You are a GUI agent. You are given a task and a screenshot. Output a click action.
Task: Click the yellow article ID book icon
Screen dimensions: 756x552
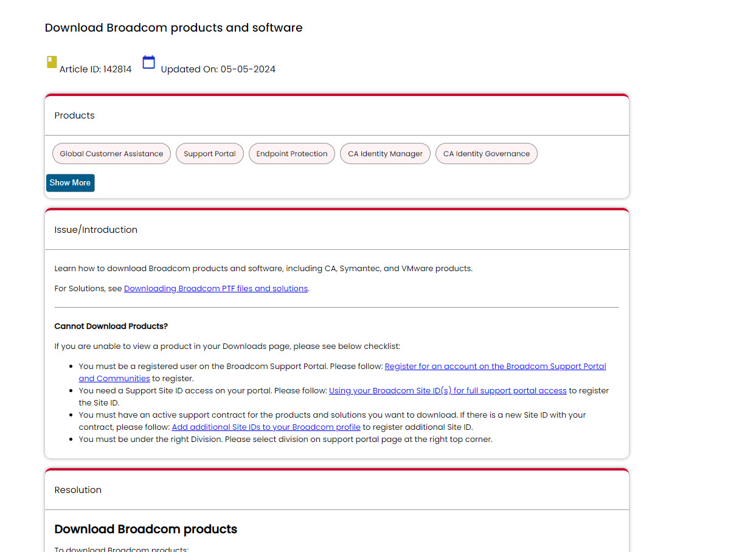point(52,62)
